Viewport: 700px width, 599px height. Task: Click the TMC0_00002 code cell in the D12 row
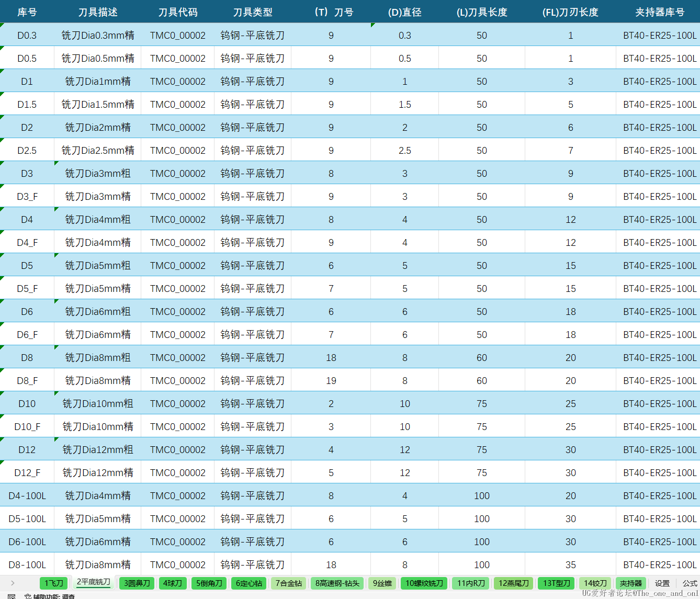point(178,449)
